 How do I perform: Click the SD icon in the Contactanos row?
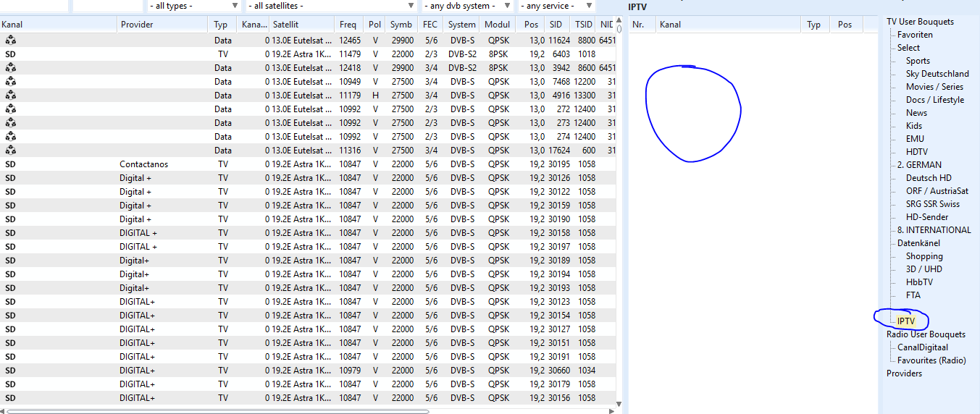[x=10, y=164]
